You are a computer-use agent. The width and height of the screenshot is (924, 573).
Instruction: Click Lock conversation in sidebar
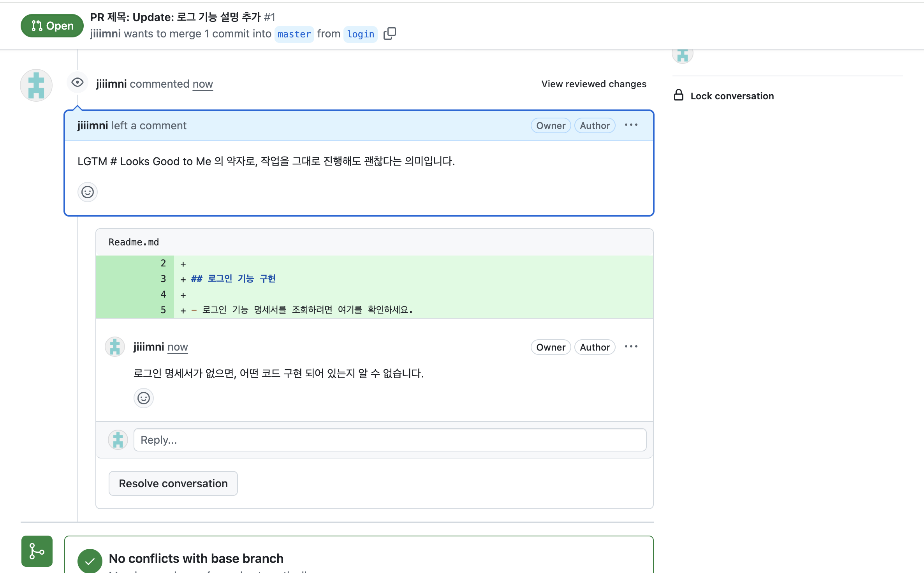[x=732, y=96]
